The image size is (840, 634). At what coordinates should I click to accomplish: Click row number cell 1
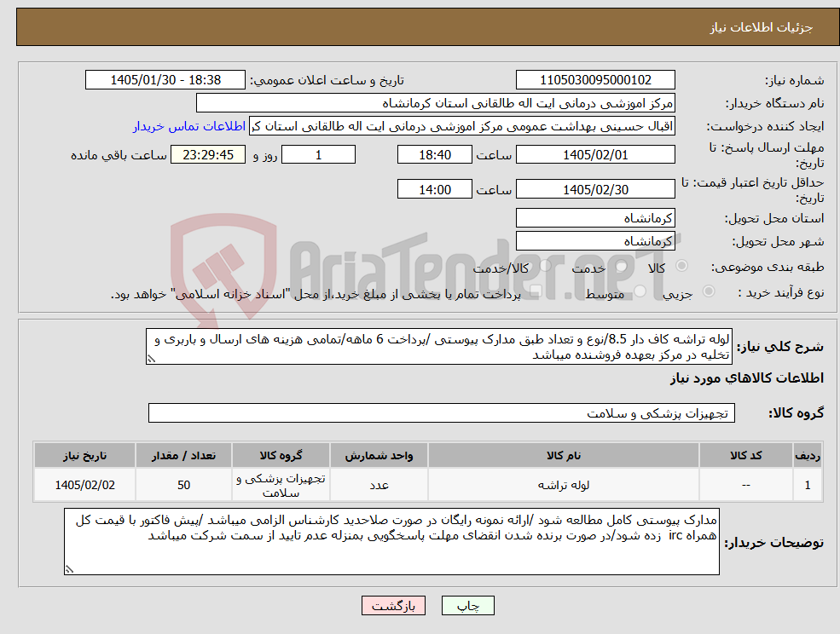(808, 485)
